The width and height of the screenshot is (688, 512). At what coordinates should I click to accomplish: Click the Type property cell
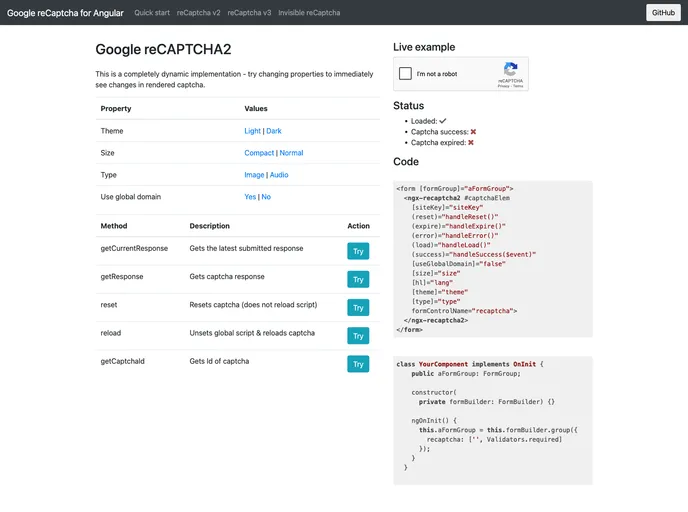[108, 175]
